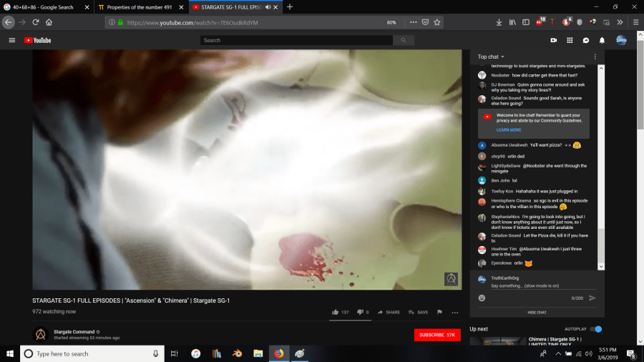This screenshot has width=644, height=362.
Task: Open the live chat three-dot options menu
Action: click(x=595, y=57)
